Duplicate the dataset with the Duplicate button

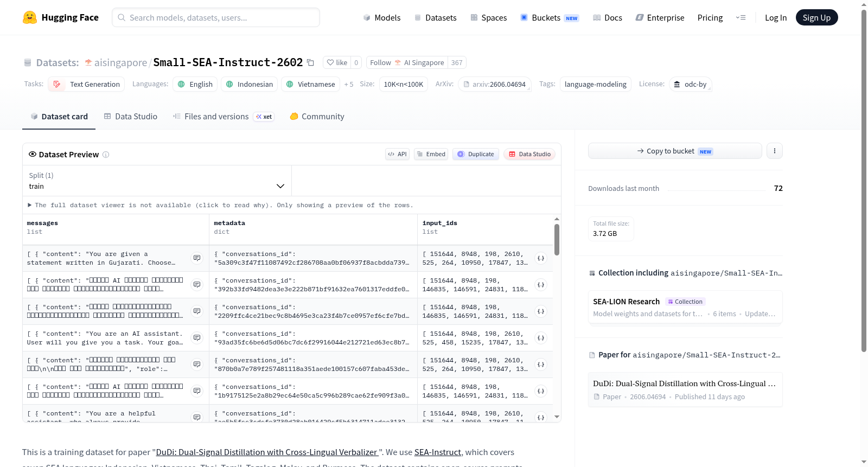pyautogui.click(x=476, y=154)
